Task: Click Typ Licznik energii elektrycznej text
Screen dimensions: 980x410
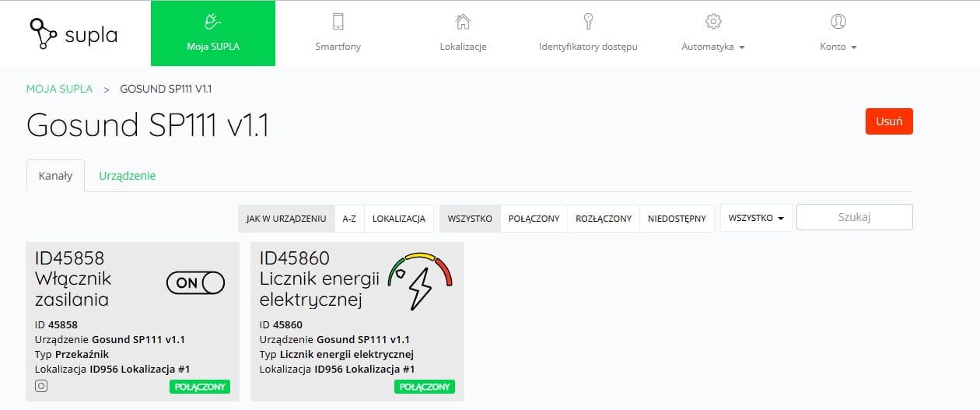Action: click(336, 355)
